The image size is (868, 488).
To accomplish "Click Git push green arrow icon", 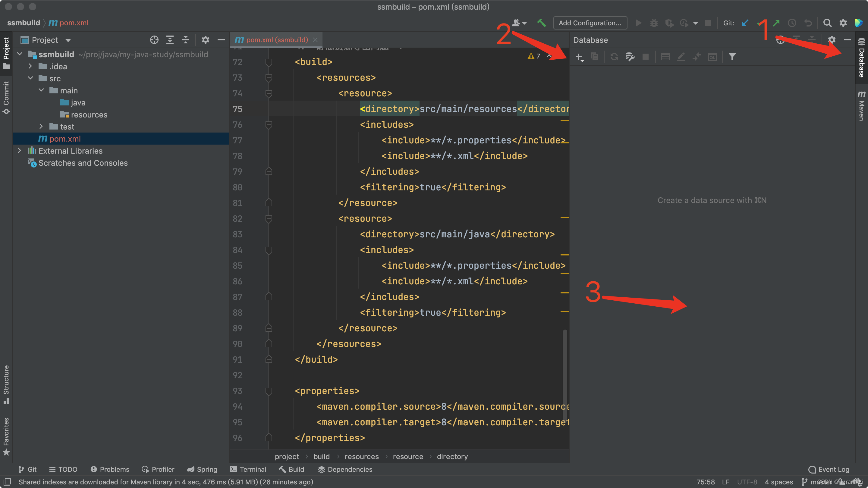I will tap(776, 23).
